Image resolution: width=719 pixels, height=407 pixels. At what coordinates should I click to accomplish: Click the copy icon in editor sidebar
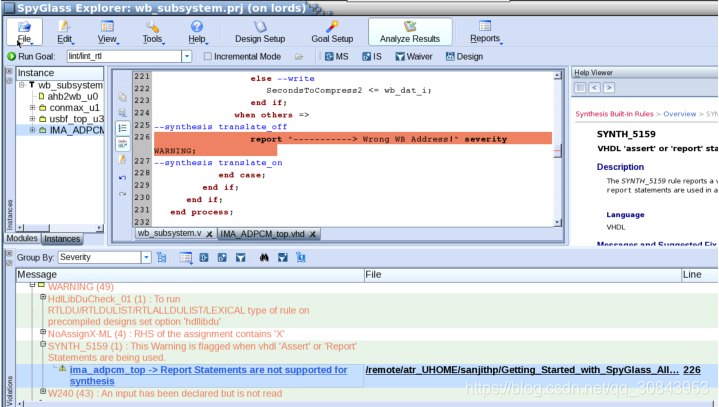(122, 97)
